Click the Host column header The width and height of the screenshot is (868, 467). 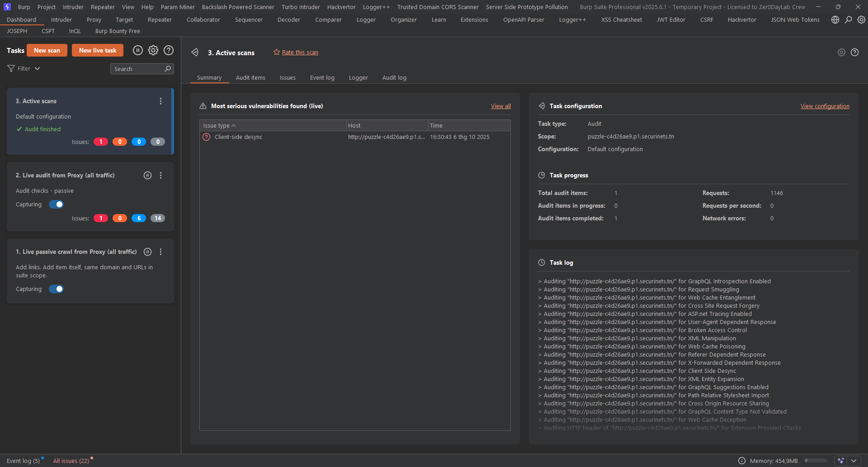tap(387, 126)
